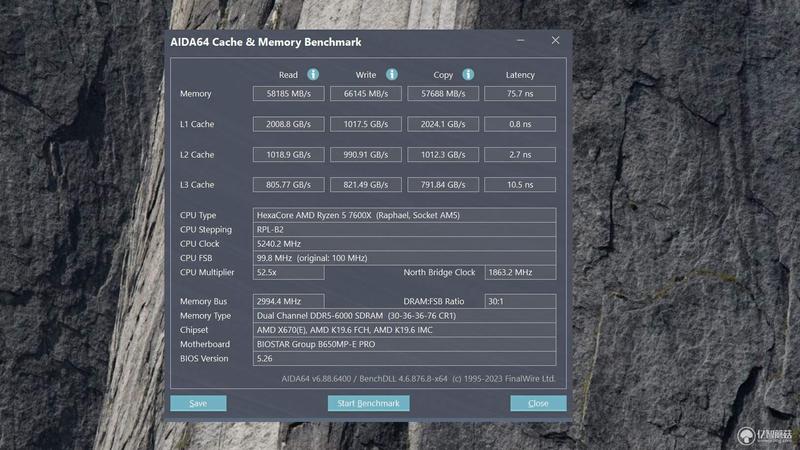
Task: Click the CPU Multiplier field 52.5x
Action: tap(288, 272)
